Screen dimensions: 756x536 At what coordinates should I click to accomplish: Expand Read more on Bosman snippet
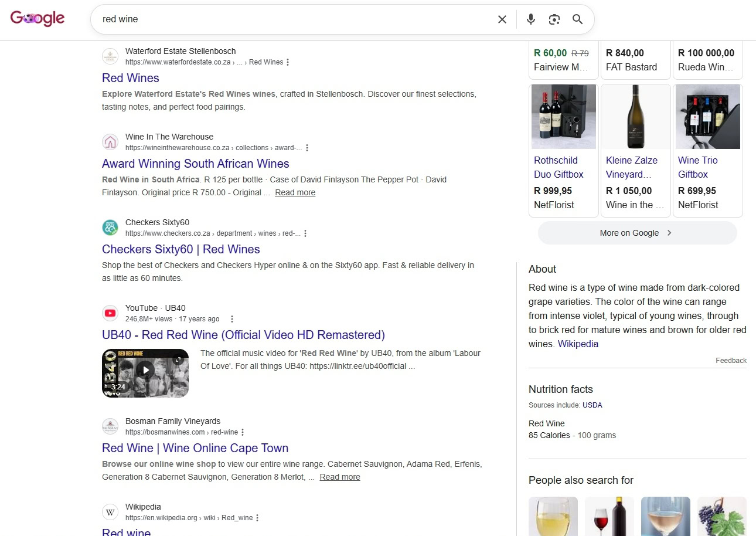point(340,477)
